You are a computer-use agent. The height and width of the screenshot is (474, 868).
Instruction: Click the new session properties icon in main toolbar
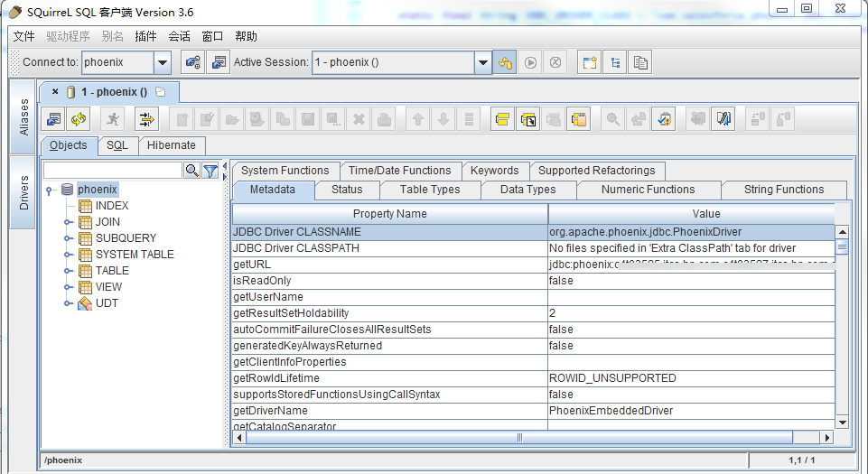point(218,62)
